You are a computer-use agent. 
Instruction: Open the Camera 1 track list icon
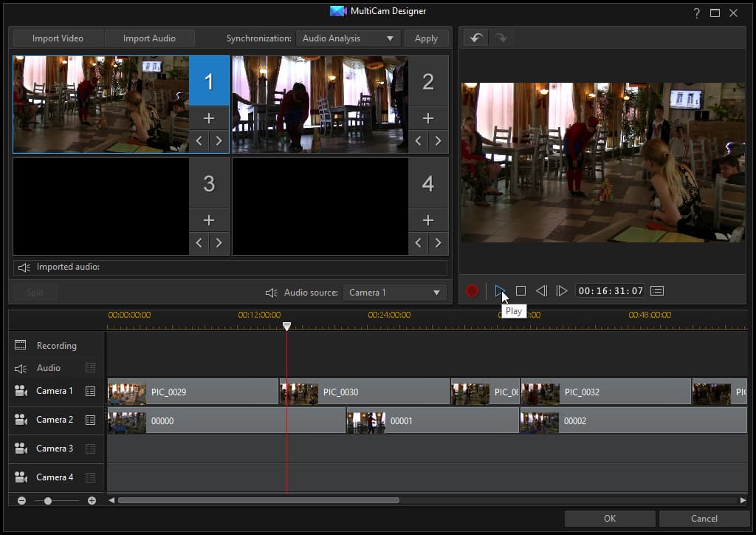click(x=90, y=392)
